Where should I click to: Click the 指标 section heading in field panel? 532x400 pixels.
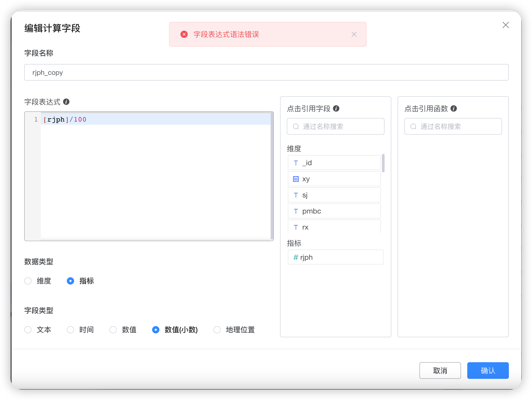point(294,243)
